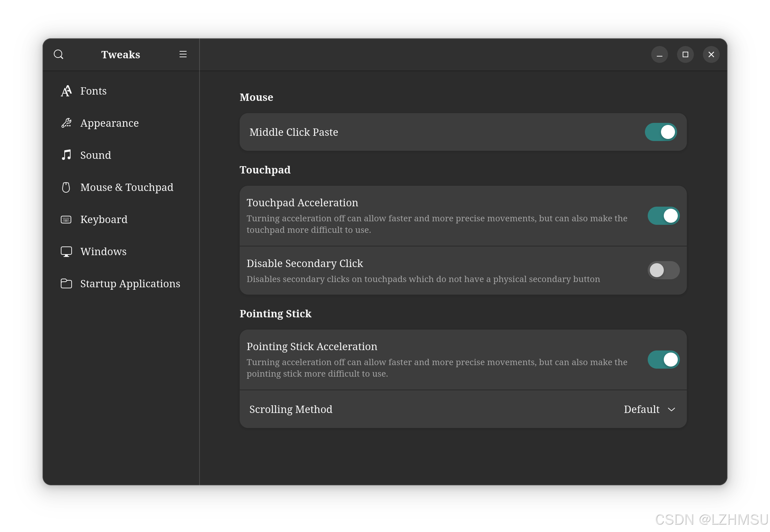Screen dimensions: 770x532
Task: Click the Default dropdown chevron arrow
Action: pyautogui.click(x=671, y=409)
